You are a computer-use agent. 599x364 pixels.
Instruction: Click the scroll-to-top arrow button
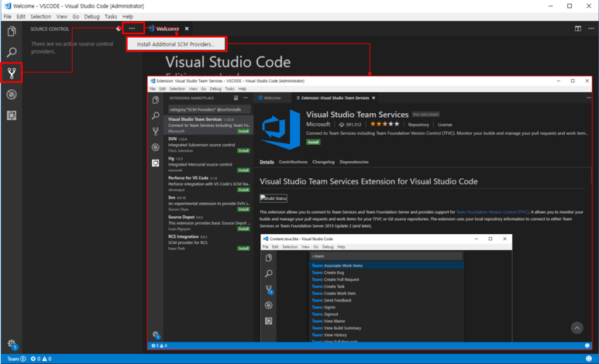coord(577,328)
